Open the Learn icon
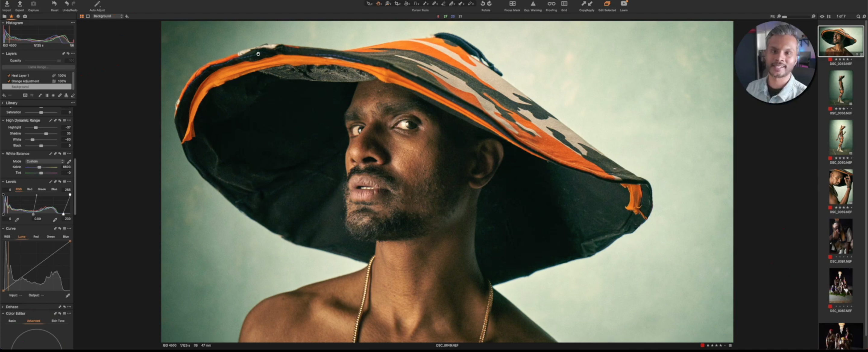The height and width of the screenshot is (352, 868). pos(624,4)
